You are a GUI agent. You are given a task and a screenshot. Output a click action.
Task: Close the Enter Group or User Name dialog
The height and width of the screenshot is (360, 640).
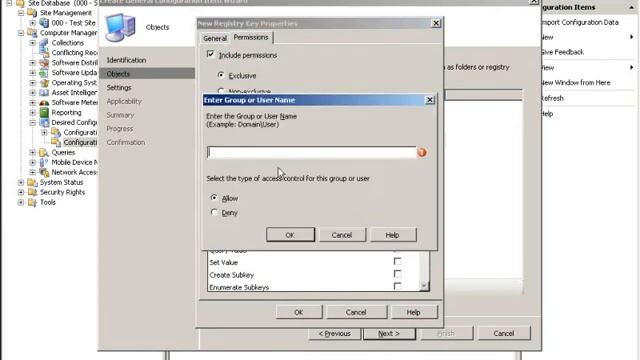click(x=430, y=100)
